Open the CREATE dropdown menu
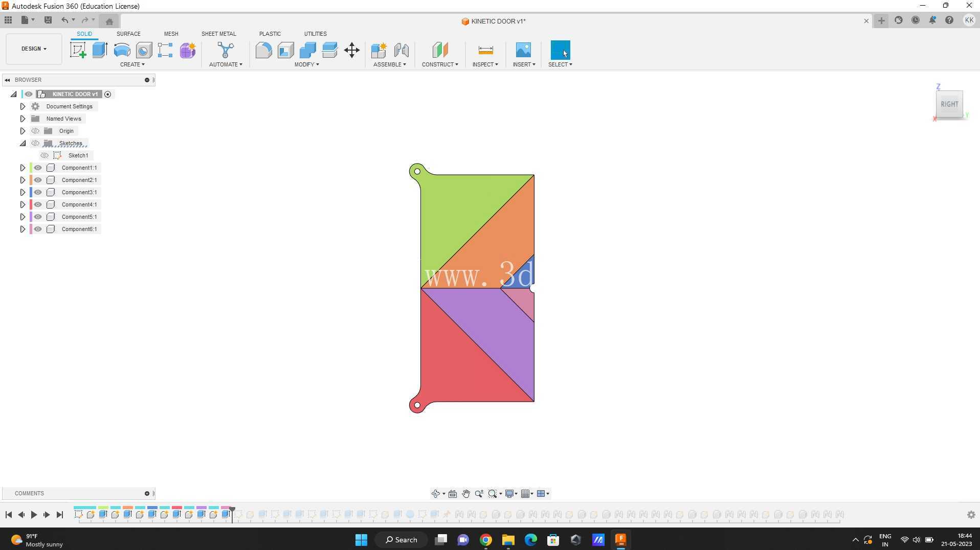Viewport: 980px width, 550px height. (x=132, y=64)
